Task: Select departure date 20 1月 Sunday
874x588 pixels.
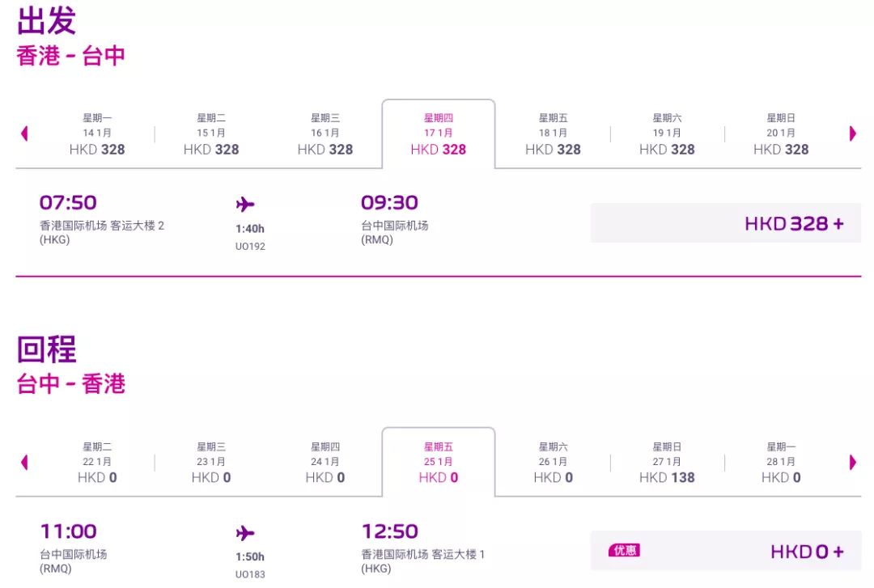Action: point(781,134)
